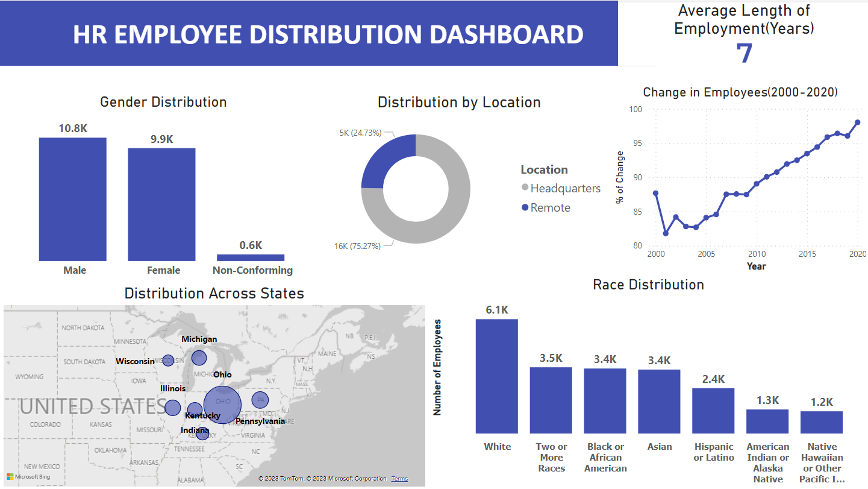Select the large Ohio bubble on the map
Screen dimensions: 868x489
(x=222, y=403)
